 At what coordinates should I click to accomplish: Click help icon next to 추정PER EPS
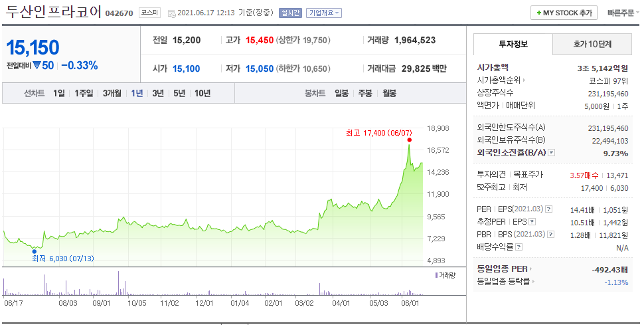tap(532, 222)
